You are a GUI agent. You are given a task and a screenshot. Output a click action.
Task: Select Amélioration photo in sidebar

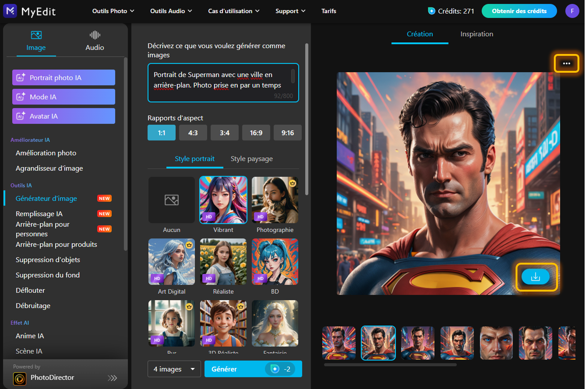pos(46,153)
